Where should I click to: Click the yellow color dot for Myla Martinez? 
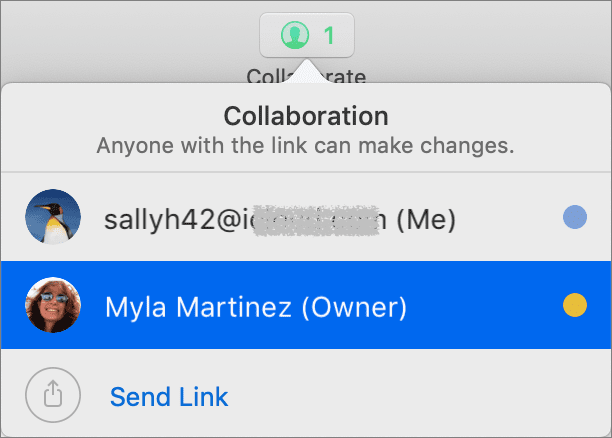click(x=575, y=305)
